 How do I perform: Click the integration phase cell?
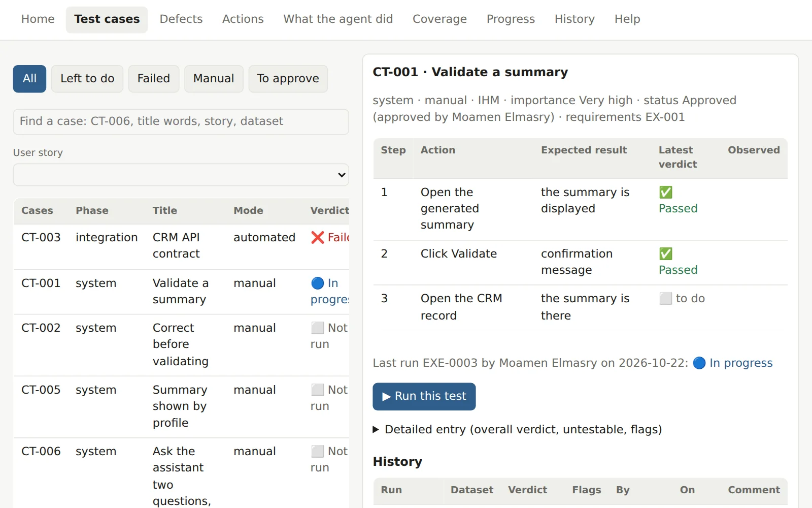pyautogui.click(x=107, y=237)
